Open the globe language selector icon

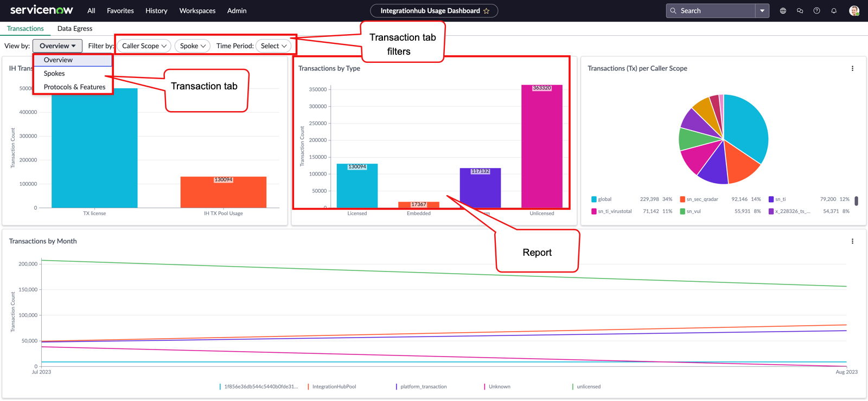pos(783,11)
